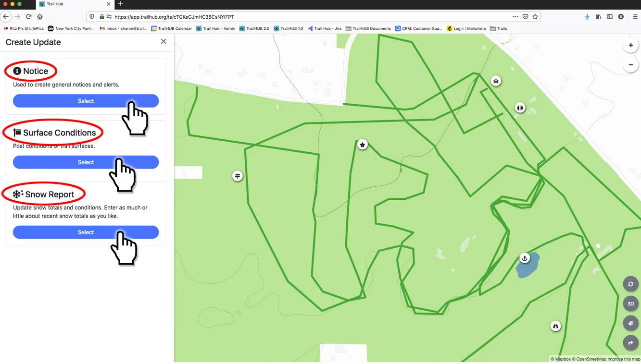
Task: Select the Surface Conditions update type
Action: pos(86,162)
